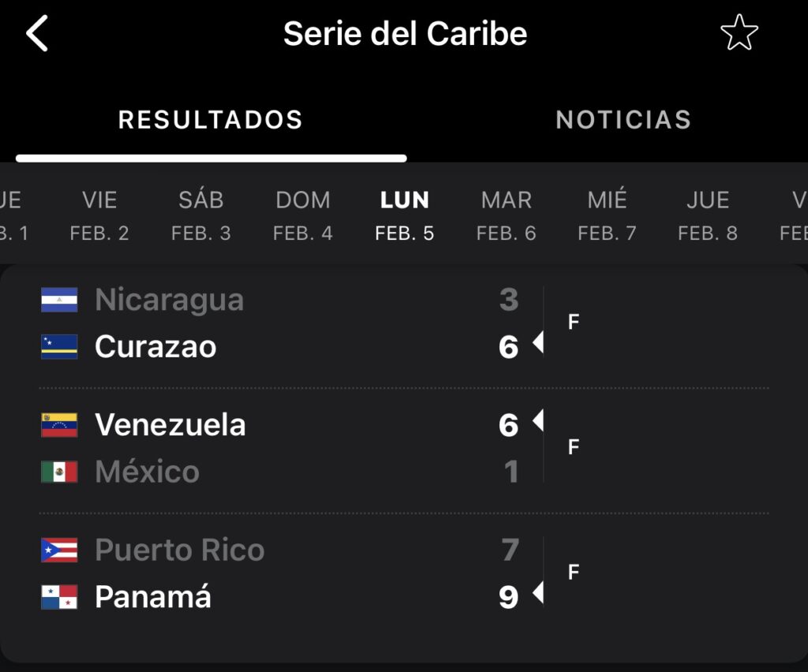The image size is (808, 672).
Task: Open the Curazao team name link
Action: point(155,346)
